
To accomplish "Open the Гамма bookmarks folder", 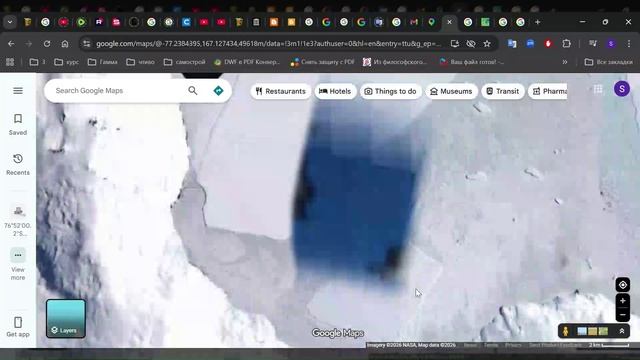I will click(x=102, y=62).
